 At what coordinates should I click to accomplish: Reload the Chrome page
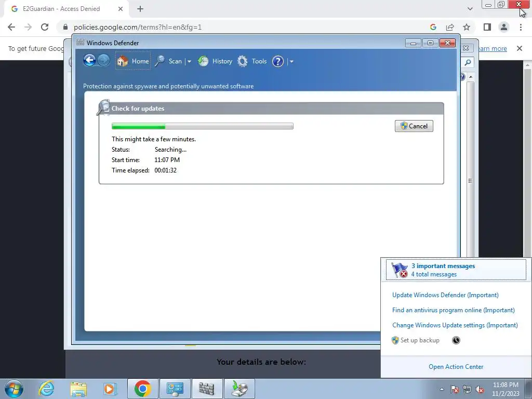(45, 27)
